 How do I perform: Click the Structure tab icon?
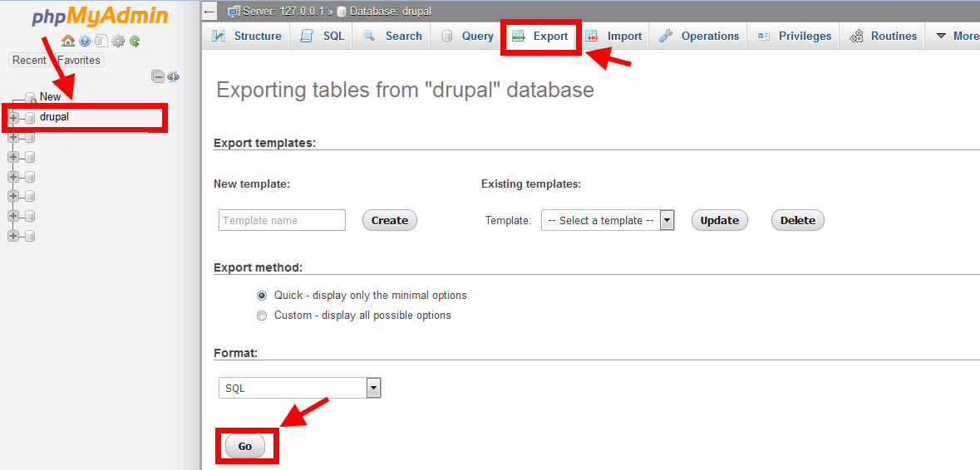tap(219, 36)
